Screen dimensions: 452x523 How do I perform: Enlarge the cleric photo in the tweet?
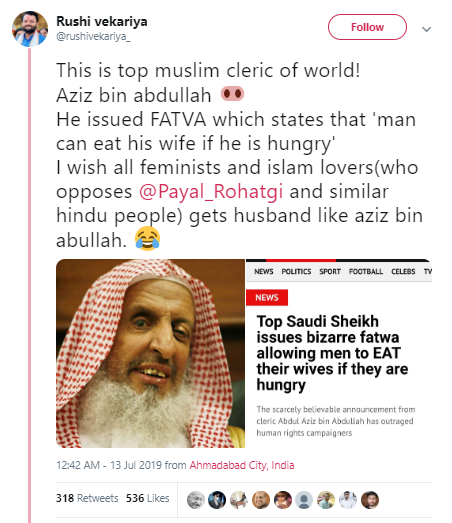pyautogui.click(x=150, y=353)
